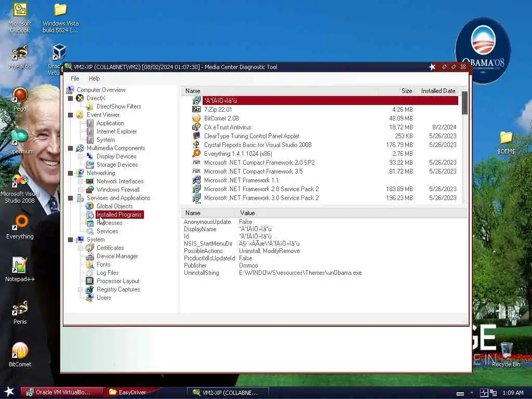Select Computer Overview tree node

(101, 90)
